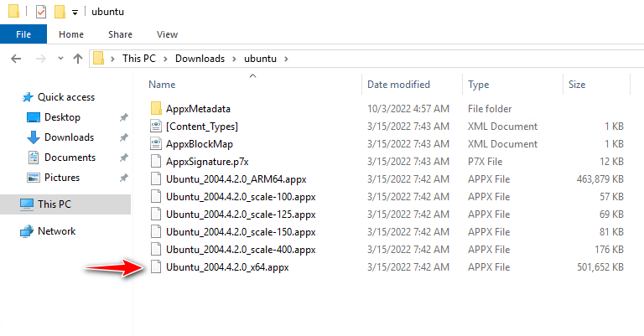This screenshot has width=644, height=336.
Task: Click the Ubuntu_2004.4.2.0_scale-100.appx file icon
Action: pos(156,197)
